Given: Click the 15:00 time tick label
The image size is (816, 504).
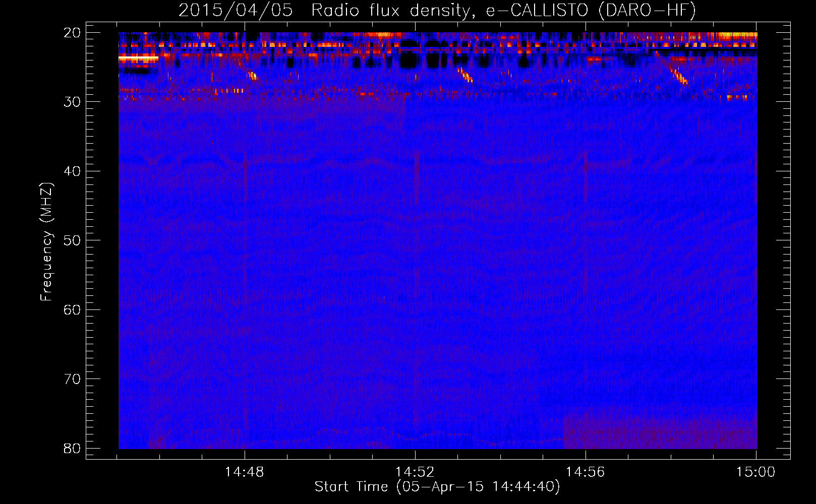Looking at the screenshot, I should pos(755,472).
